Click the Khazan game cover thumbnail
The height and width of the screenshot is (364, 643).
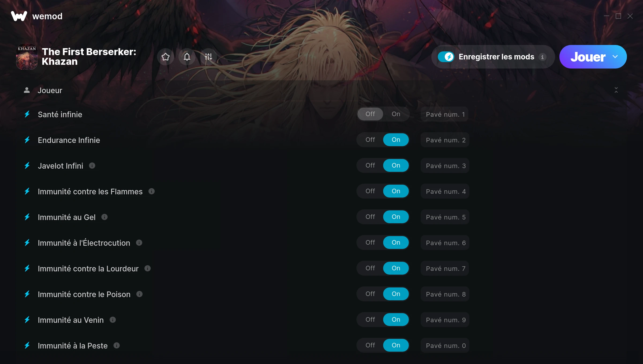[27, 57]
